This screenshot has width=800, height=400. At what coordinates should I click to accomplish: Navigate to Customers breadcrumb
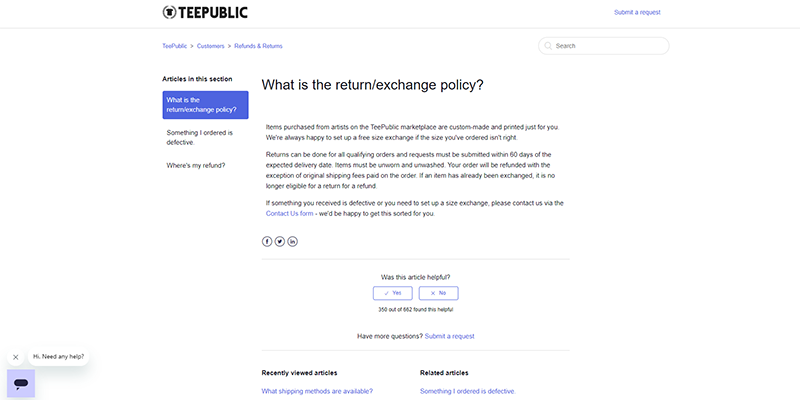point(210,46)
